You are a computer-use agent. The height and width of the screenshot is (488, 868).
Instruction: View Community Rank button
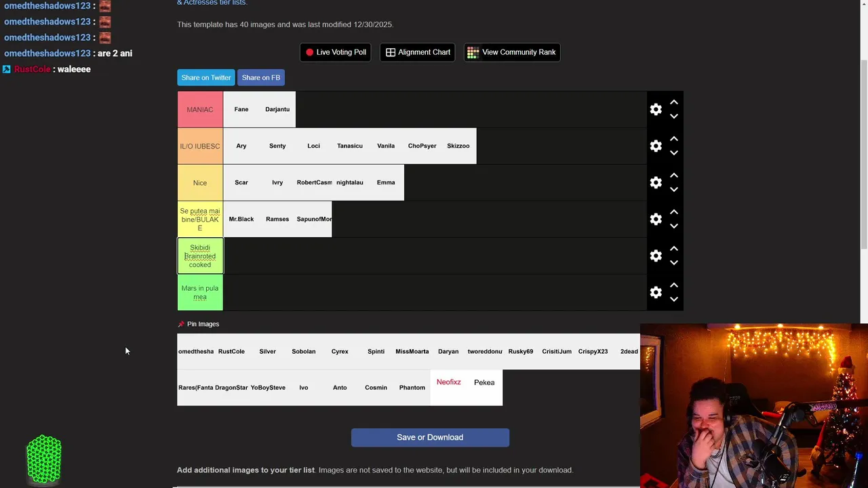[512, 52]
